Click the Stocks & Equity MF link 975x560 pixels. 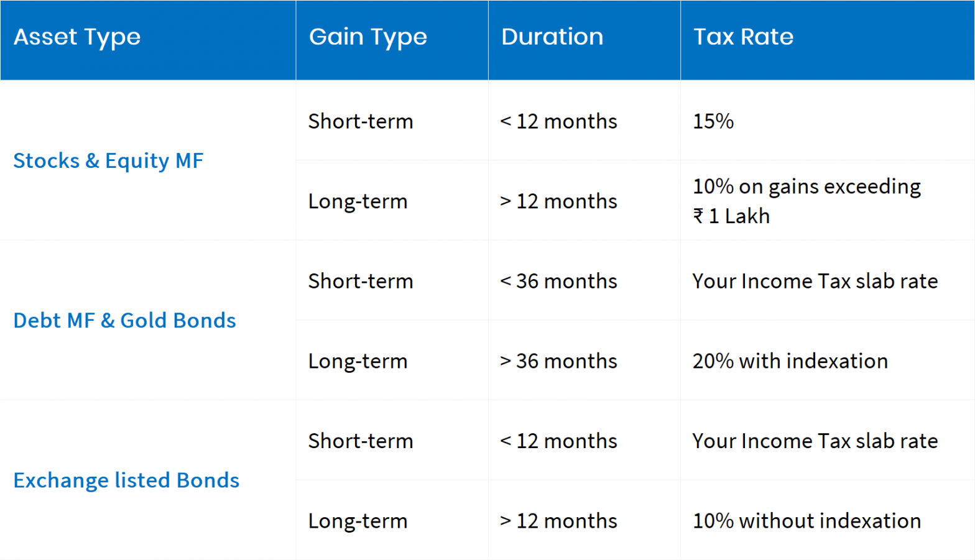pyautogui.click(x=108, y=161)
